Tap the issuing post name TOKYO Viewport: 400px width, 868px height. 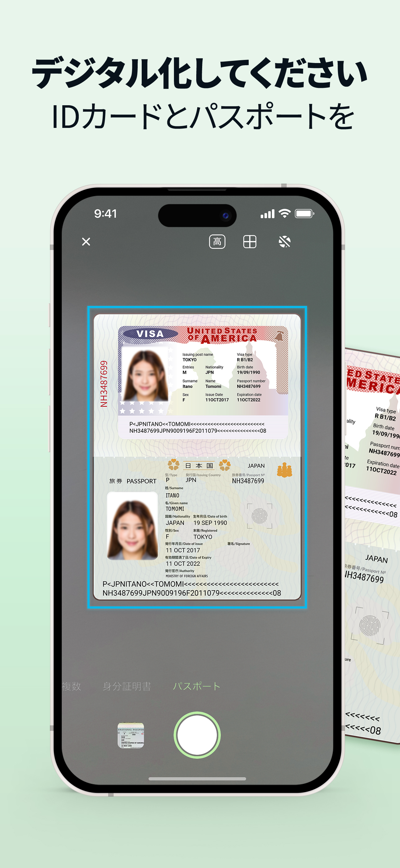click(189, 359)
